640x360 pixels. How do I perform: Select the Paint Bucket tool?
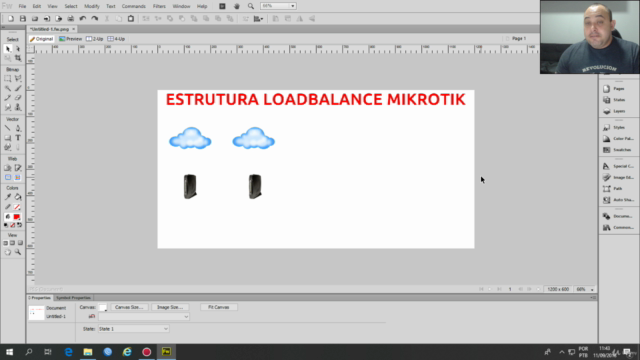(18, 197)
